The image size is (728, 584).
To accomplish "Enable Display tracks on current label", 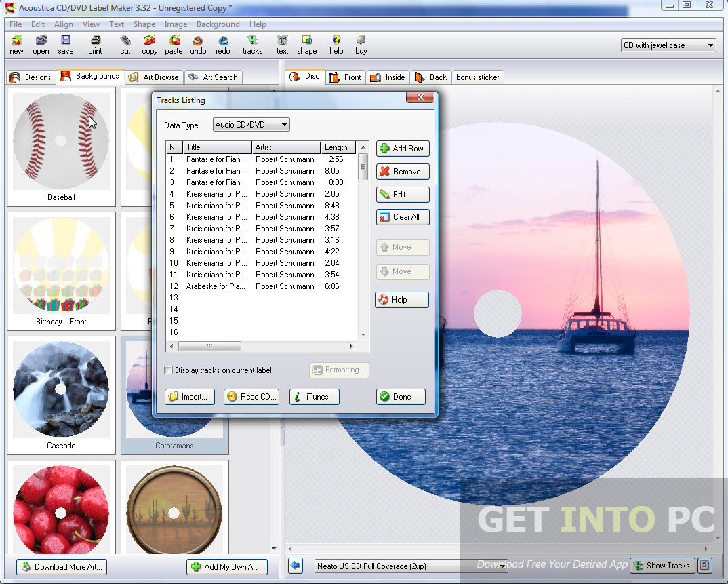I will [169, 370].
